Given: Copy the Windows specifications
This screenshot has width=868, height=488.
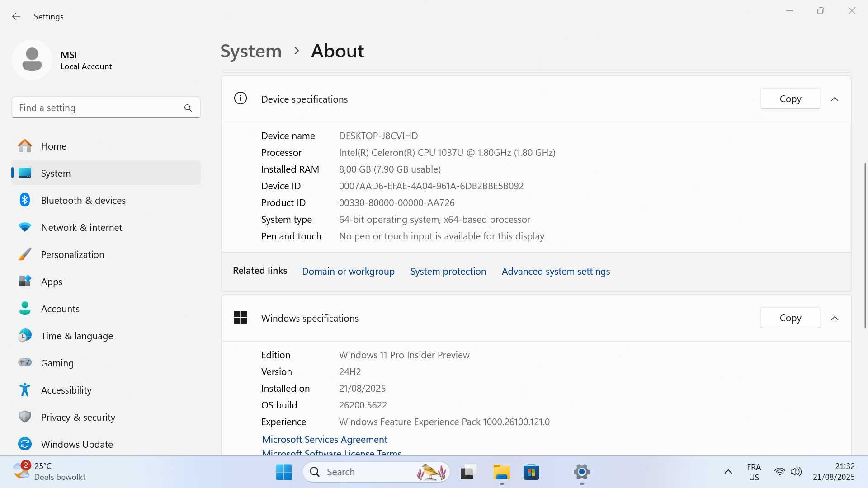Looking at the screenshot, I should pos(790,318).
